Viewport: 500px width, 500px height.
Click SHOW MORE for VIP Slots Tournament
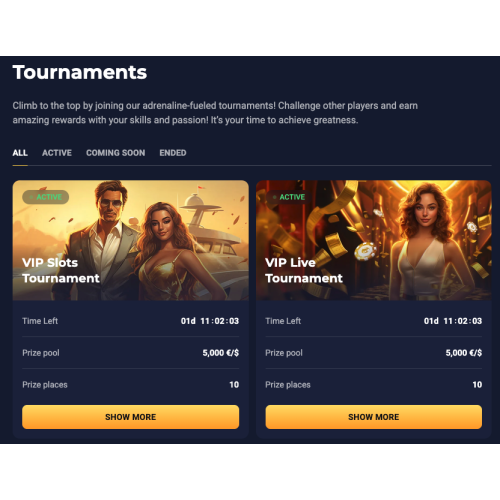point(131,417)
